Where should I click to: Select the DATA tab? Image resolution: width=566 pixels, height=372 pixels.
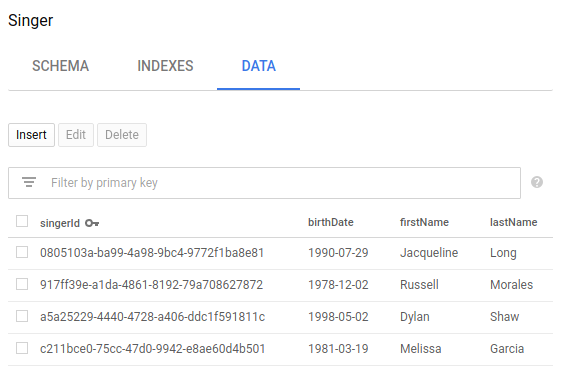[x=258, y=66]
